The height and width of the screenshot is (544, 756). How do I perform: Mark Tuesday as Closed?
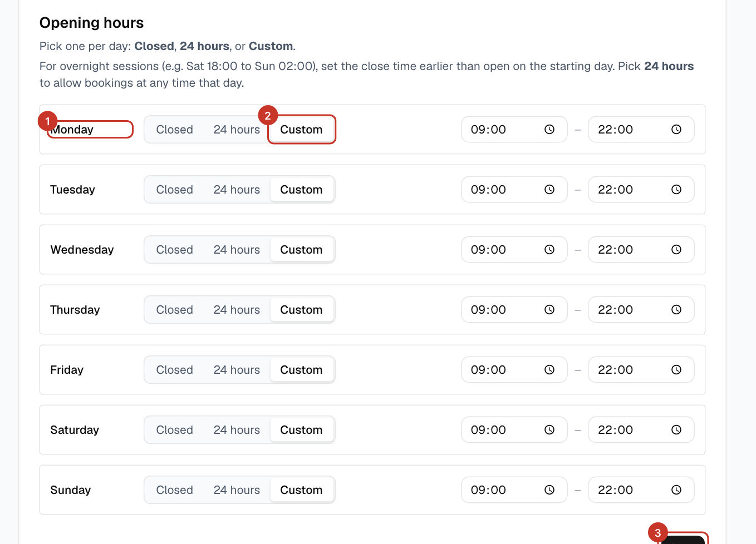pyautogui.click(x=175, y=190)
